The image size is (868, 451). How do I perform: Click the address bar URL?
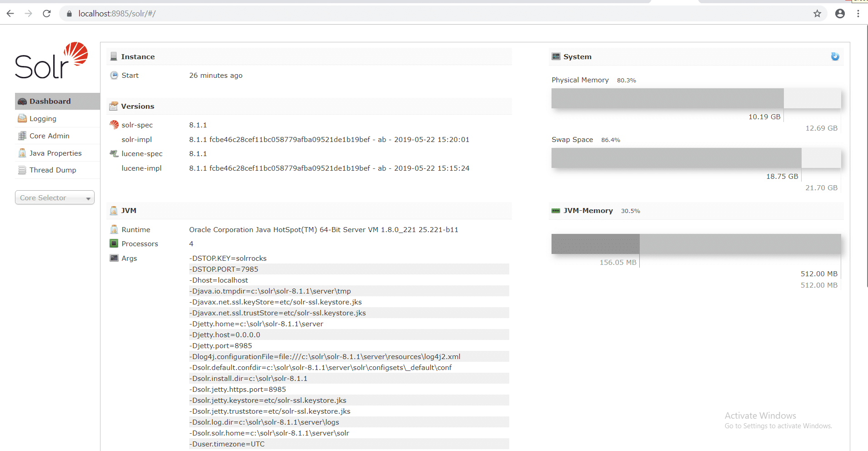(x=117, y=14)
